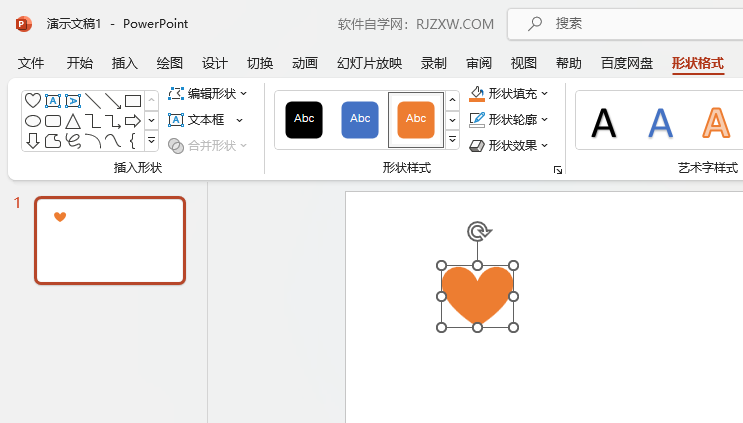Click the bottom-right resize handle of heart
The image size is (743, 423).
coord(513,327)
